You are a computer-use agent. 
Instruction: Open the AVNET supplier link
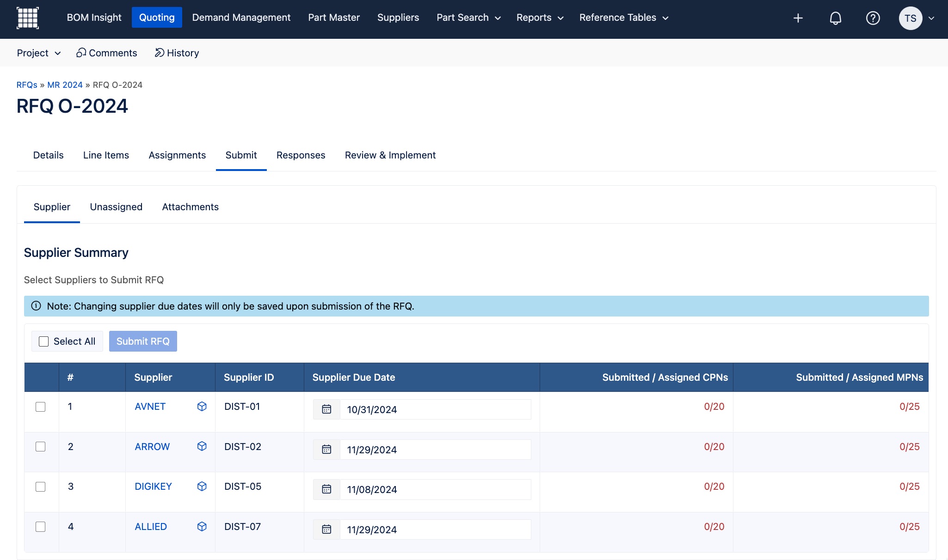click(150, 407)
